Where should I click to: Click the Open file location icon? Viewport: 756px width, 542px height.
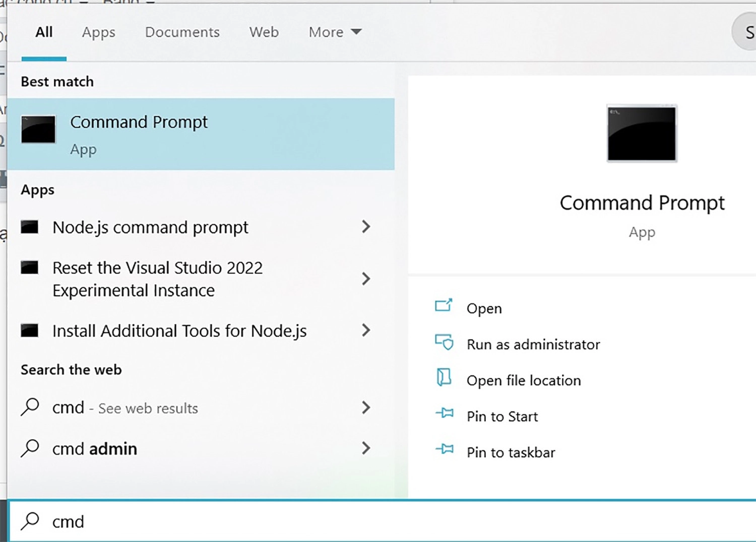pyautogui.click(x=444, y=378)
